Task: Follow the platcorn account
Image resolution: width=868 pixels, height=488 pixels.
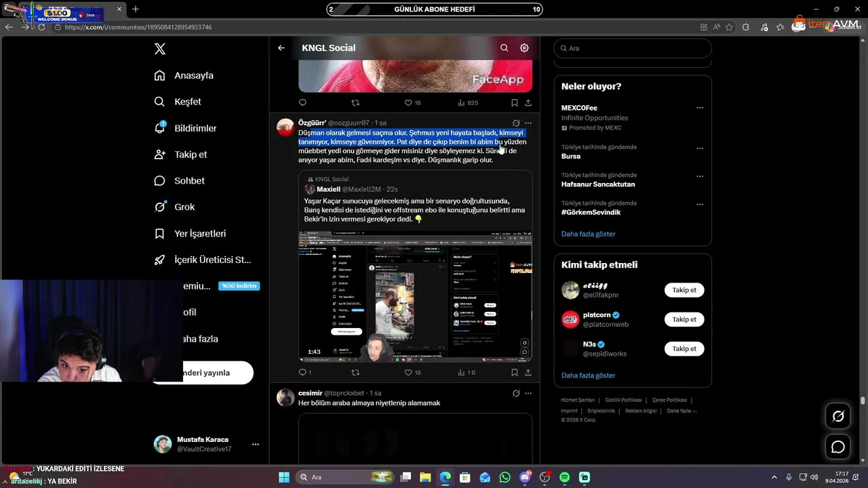Action: point(684,319)
